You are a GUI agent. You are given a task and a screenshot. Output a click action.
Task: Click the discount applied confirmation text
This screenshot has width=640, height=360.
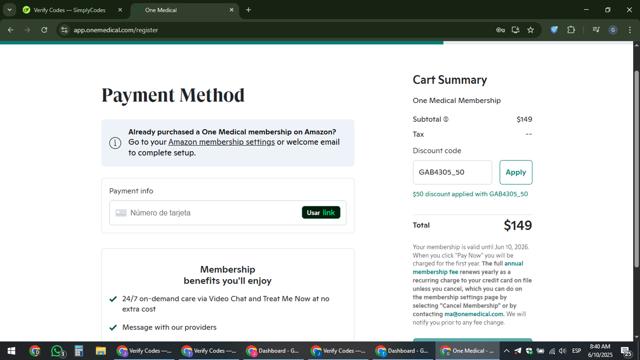470,194
